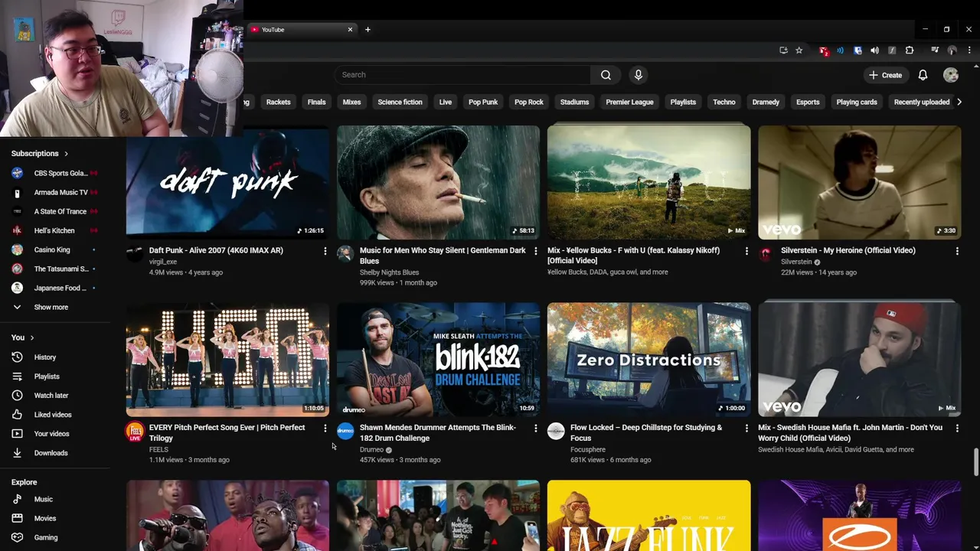Open options for Swedish House Mafia mix
Viewport: 980px width, 551px height.
click(957, 429)
